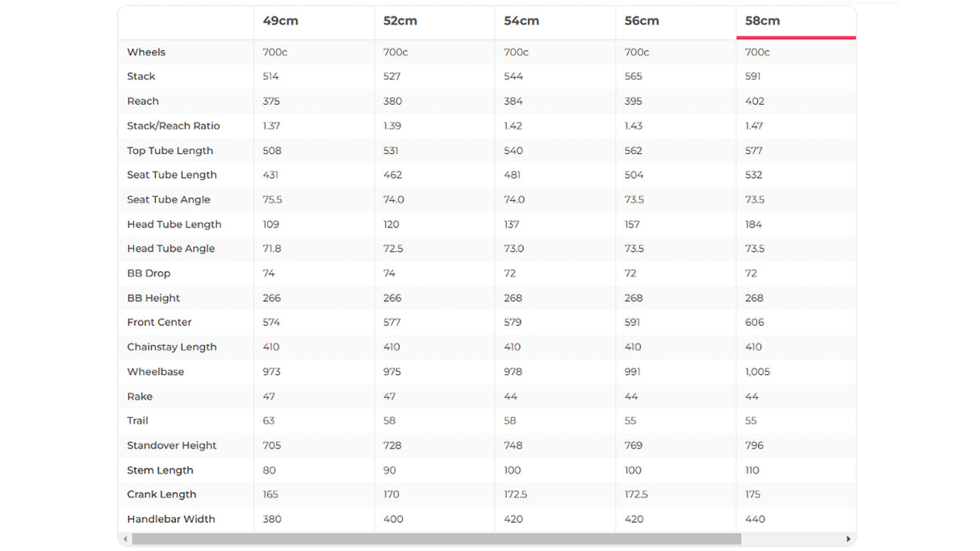Select the Standover Height row label
This screenshot has width=980, height=551.
(x=172, y=445)
